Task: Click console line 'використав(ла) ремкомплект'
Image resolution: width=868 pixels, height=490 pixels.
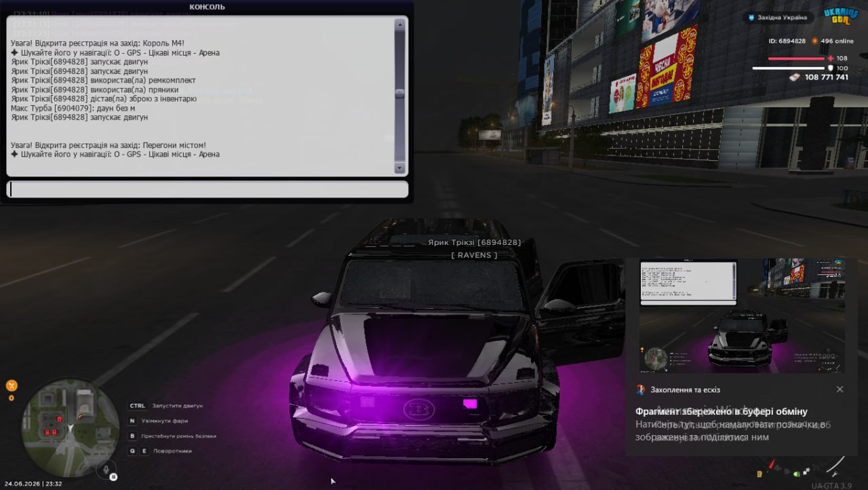Action: tap(103, 80)
